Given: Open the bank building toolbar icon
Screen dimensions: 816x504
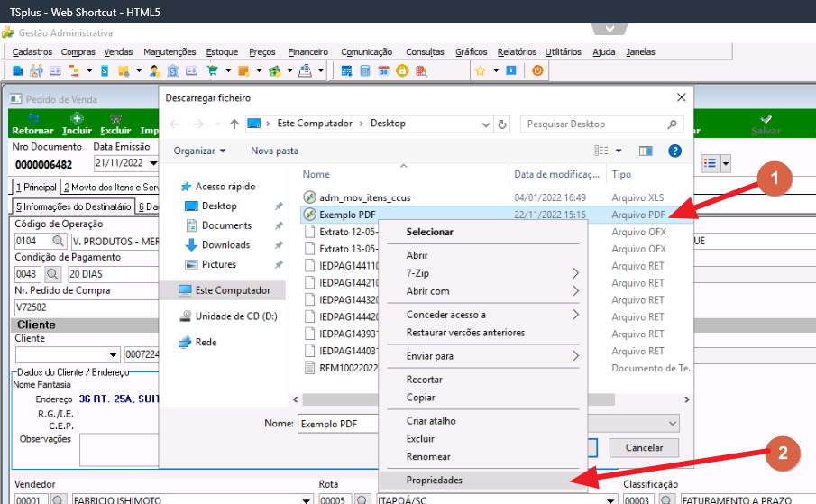Looking at the screenshot, I should pos(173,70).
